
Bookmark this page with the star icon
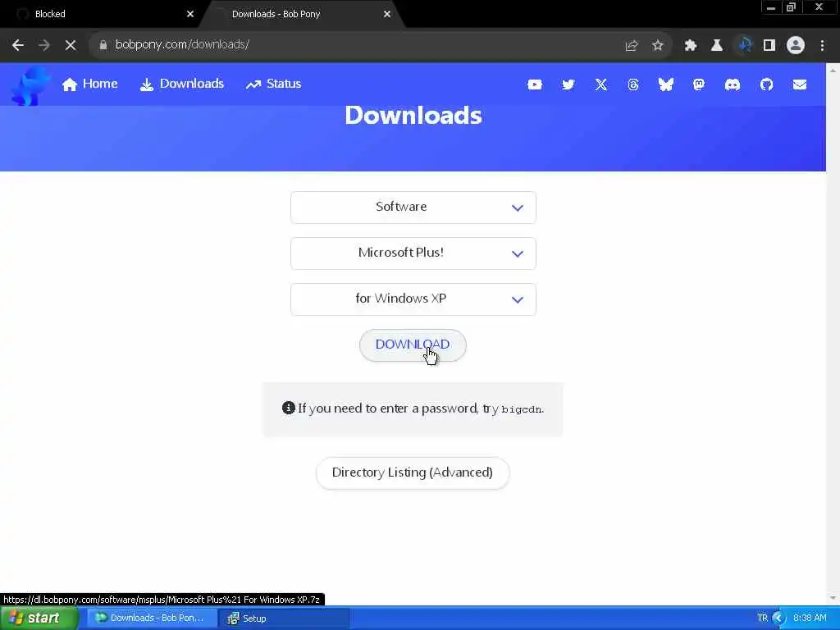point(658,46)
